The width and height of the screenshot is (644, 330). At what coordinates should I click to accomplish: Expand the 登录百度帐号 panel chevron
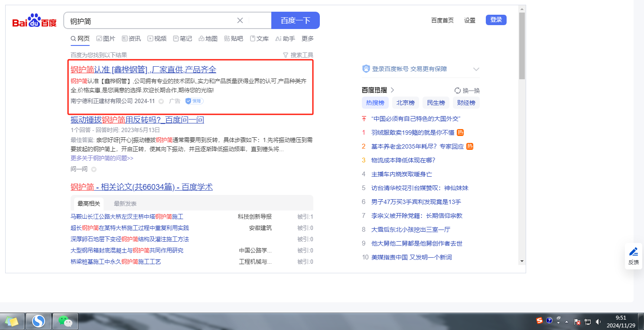pyautogui.click(x=476, y=69)
